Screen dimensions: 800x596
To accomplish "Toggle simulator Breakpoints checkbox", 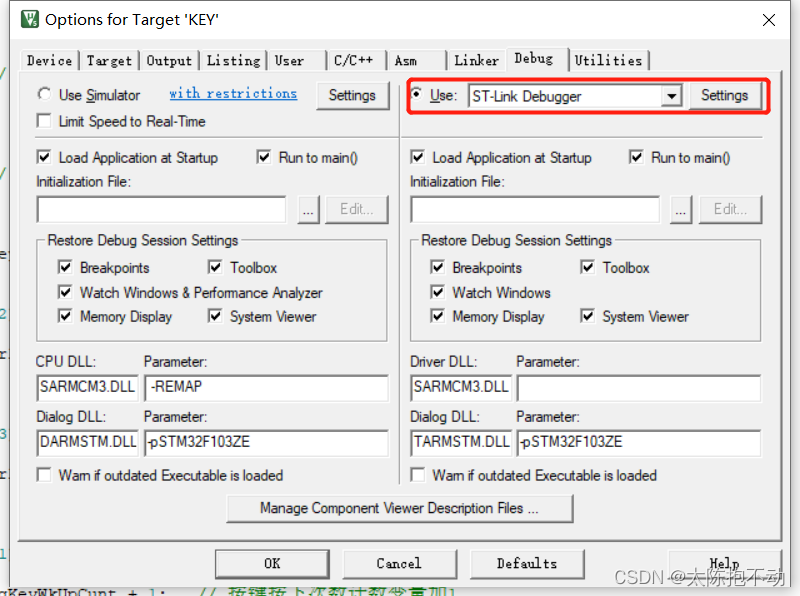I will click(65, 267).
